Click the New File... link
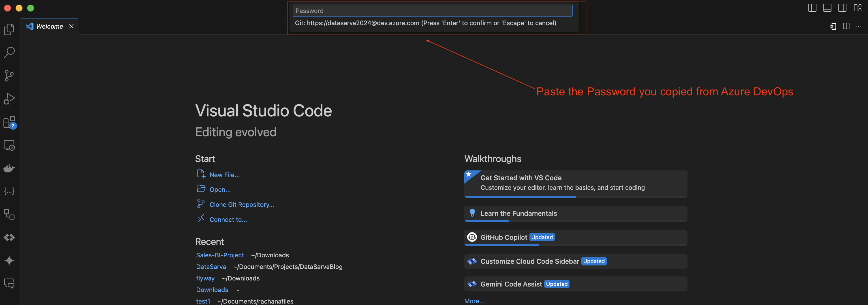 [224, 175]
